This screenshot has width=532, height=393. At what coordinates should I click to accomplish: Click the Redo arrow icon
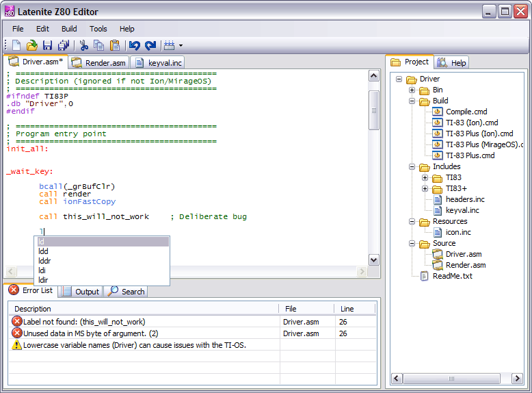point(150,45)
